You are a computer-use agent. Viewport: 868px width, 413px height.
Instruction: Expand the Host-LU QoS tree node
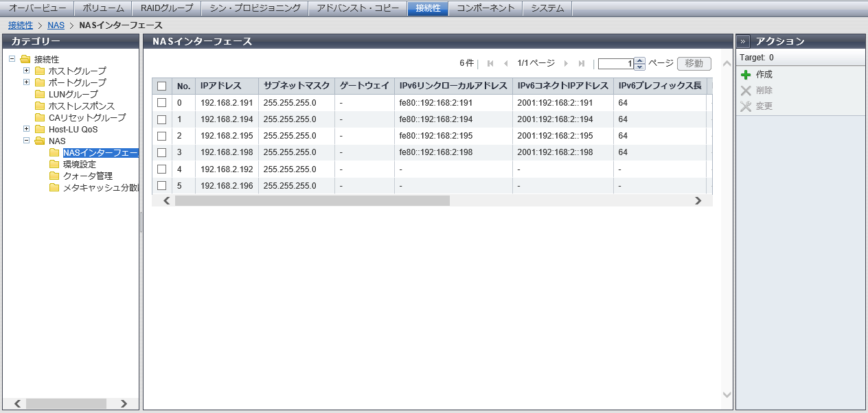26,129
